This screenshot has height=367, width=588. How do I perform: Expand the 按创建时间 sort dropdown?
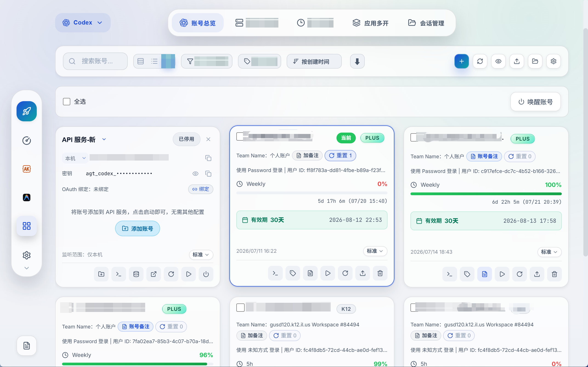(314, 61)
